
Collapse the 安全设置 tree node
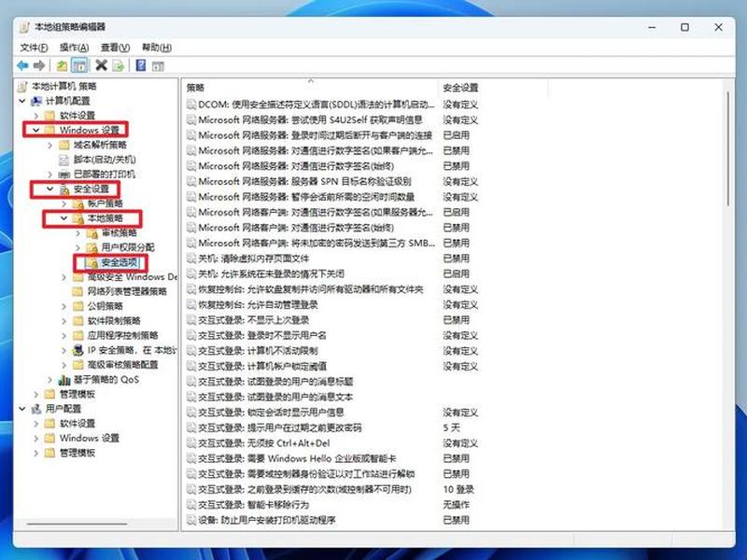pyautogui.click(x=50, y=189)
